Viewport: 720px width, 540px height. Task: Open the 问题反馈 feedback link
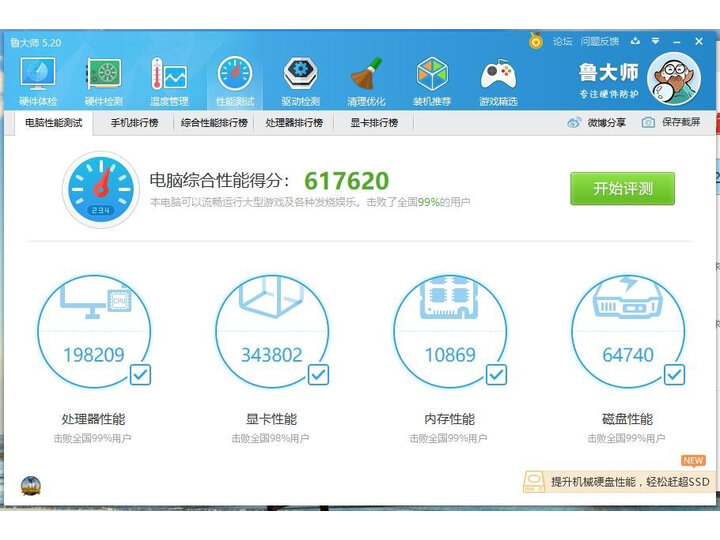tap(599, 41)
